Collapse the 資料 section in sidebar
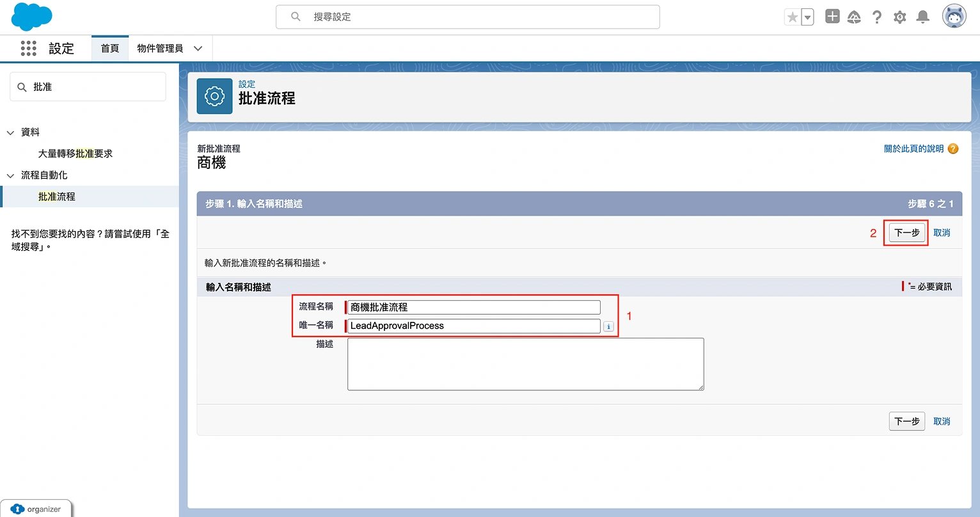Viewport: 980px width, 517px height. 10,132
